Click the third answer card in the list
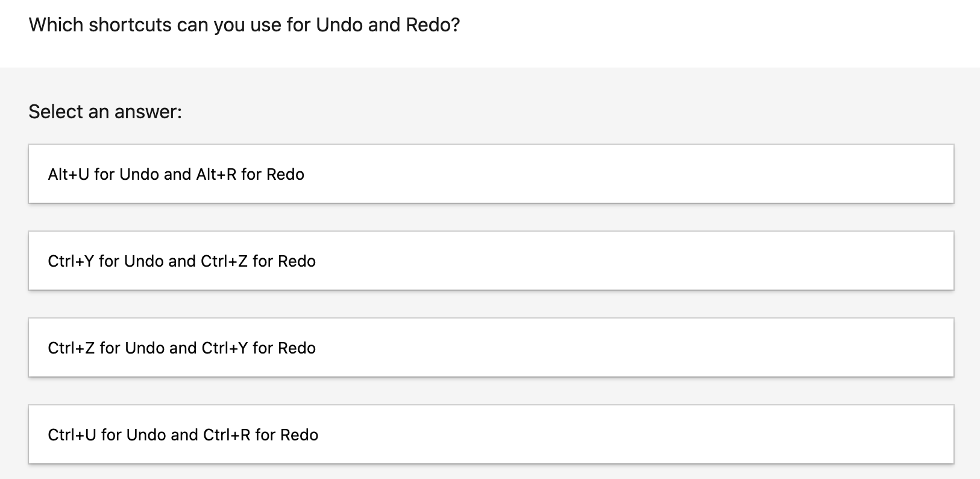This screenshot has width=980, height=479. [x=491, y=347]
